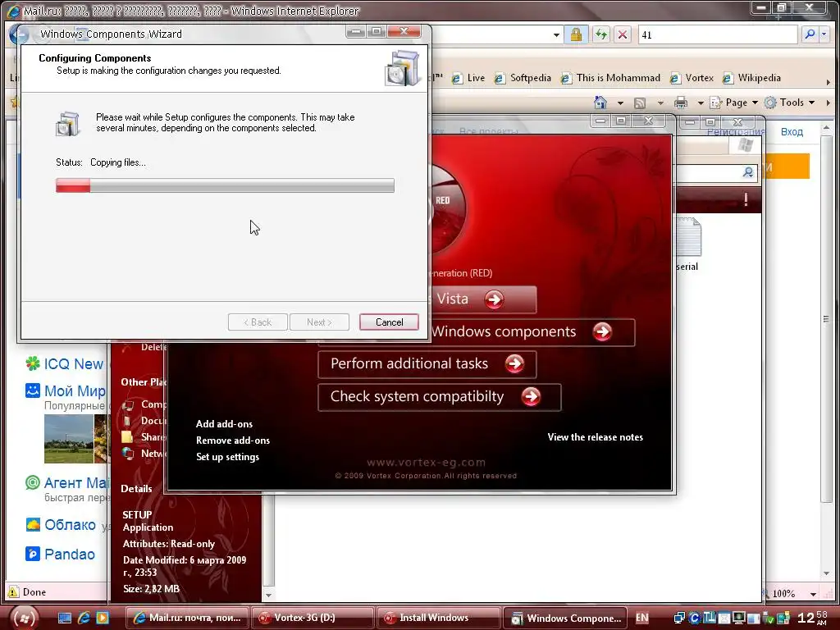
Task: Refresh the page in Internet Explorer
Action: (x=601, y=34)
